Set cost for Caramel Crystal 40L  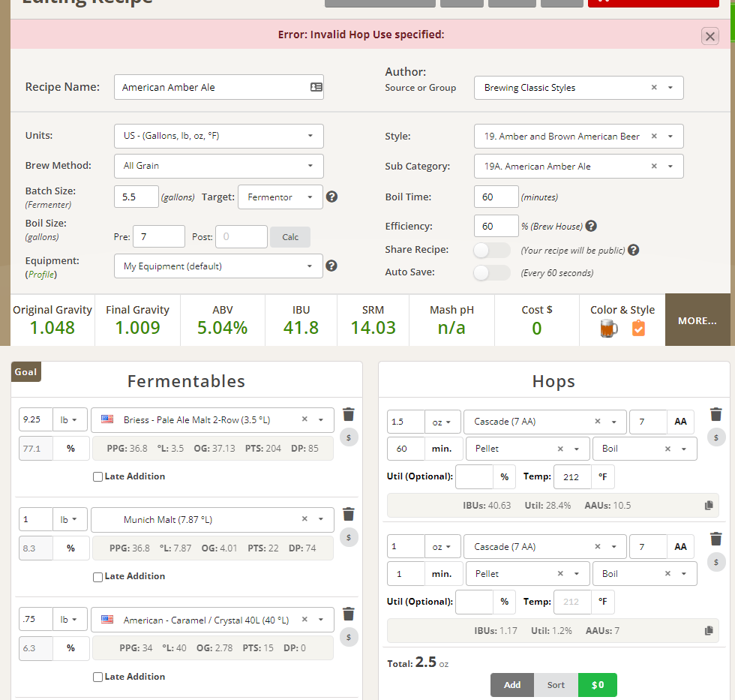pos(348,637)
